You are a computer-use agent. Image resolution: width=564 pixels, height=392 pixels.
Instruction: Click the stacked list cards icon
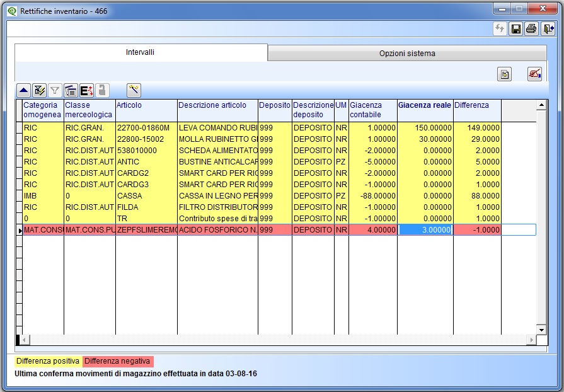(x=71, y=90)
